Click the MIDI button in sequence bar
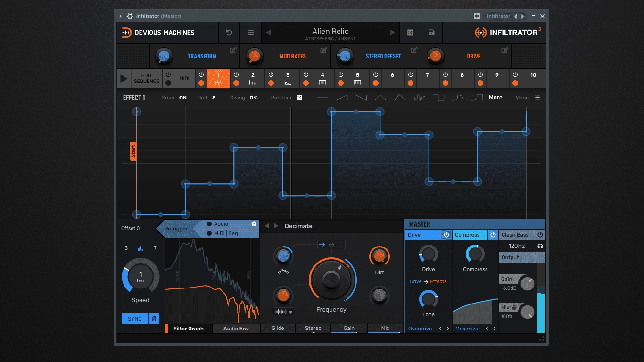644x362 pixels. (x=184, y=79)
